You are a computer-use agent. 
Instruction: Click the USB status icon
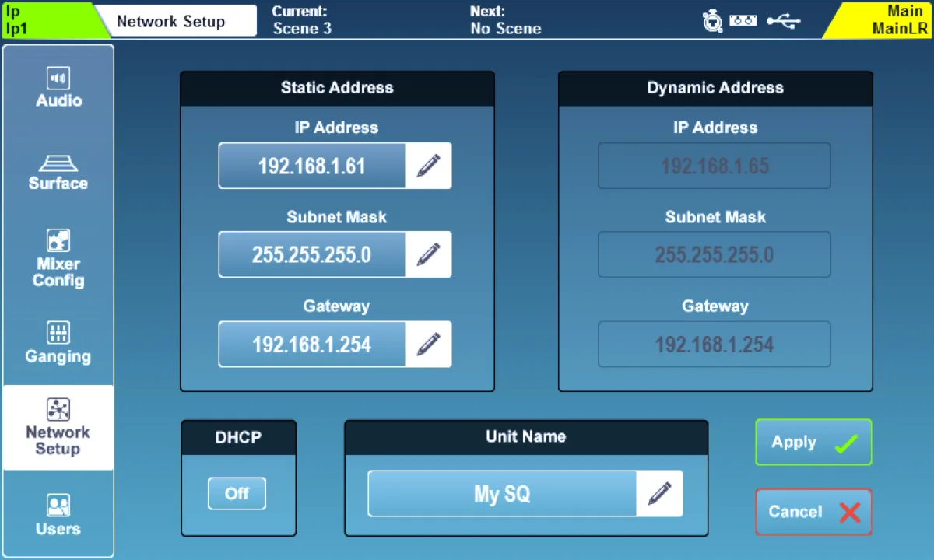coord(783,22)
